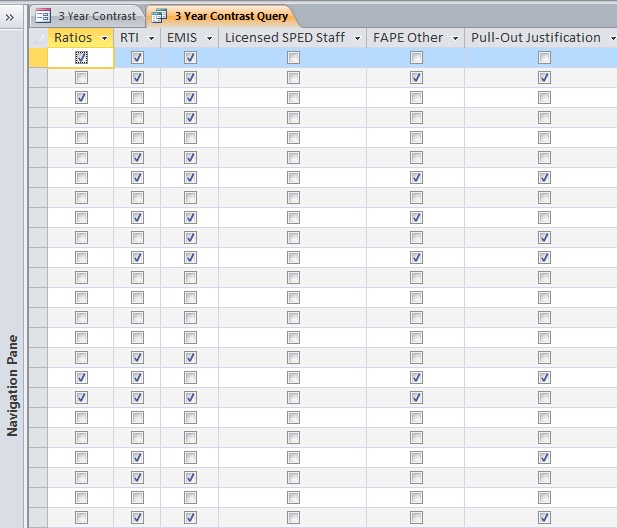Click the row selector of the second record

point(38,78)
